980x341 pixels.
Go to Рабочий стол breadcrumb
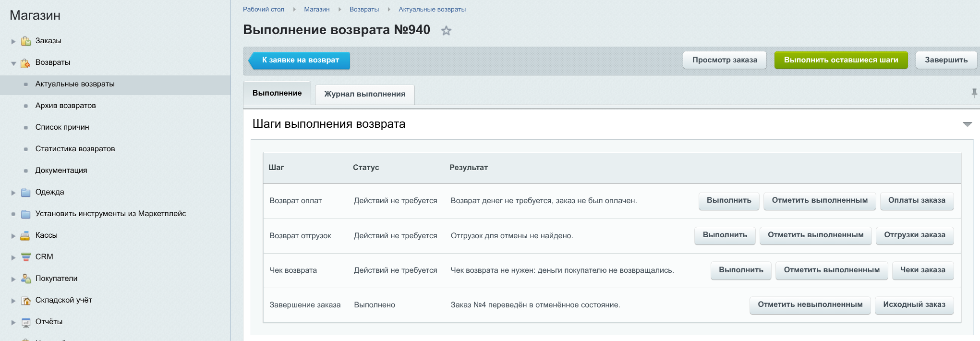coord(264,9)
